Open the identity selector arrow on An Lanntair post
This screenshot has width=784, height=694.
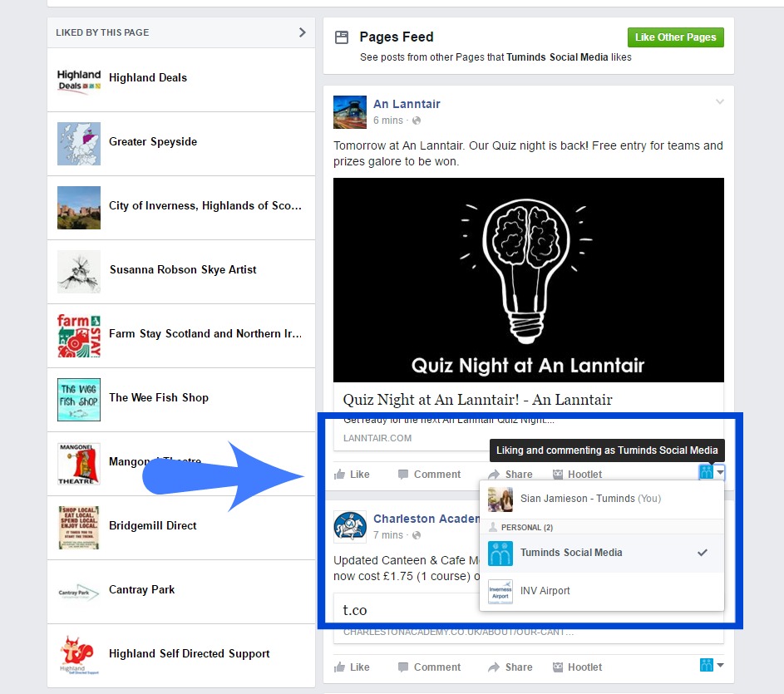[719, 471]
